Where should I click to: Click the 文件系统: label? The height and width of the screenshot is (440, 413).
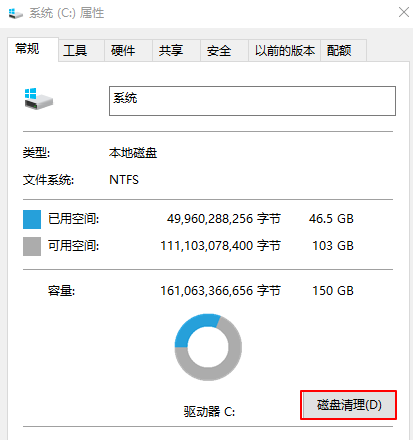(48, 180)
